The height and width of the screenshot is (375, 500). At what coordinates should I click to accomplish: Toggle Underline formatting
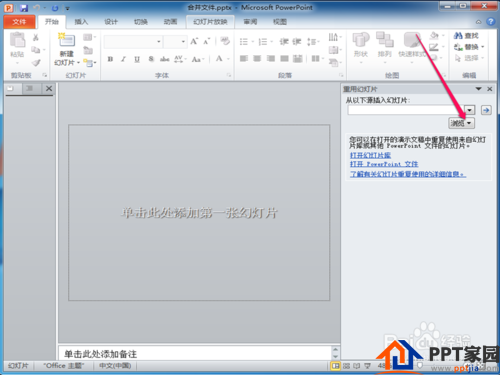(137, 59)
